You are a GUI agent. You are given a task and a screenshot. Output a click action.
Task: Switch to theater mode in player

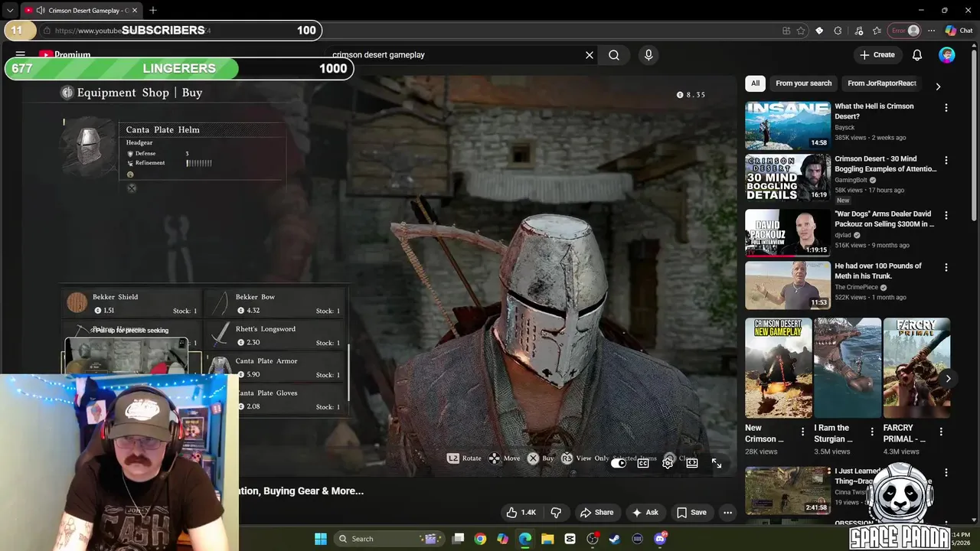(692, 463)
